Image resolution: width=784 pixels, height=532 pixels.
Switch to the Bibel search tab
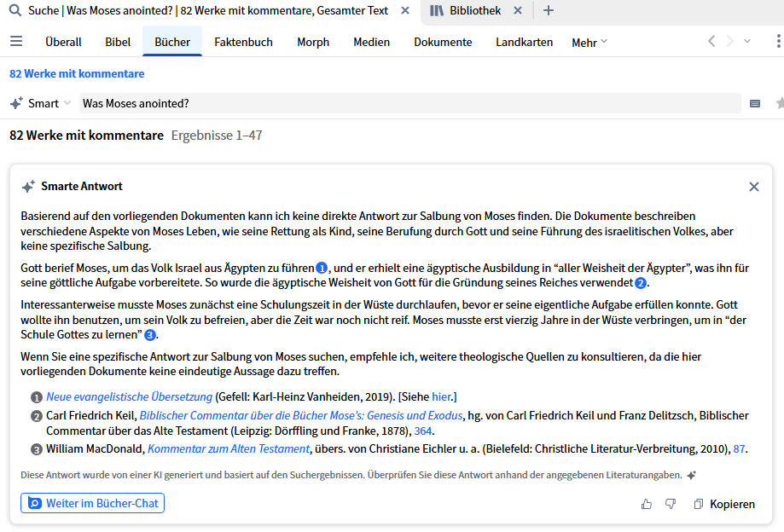click(x=117, y=41)
